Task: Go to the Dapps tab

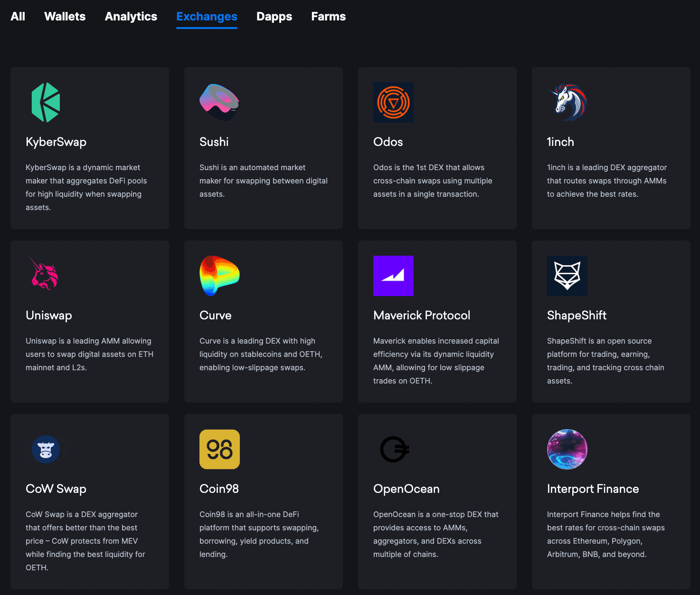Action: pyautogui.click(x=274, y=17)
